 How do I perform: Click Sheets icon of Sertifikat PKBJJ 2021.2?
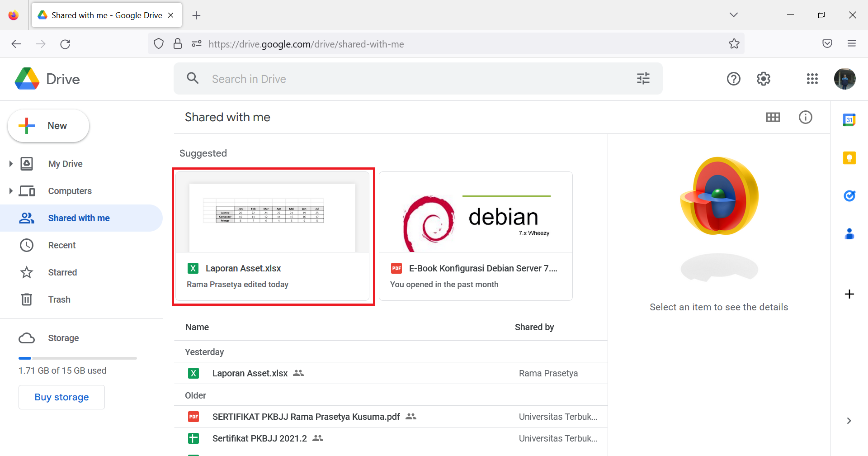tap(193, 438)
